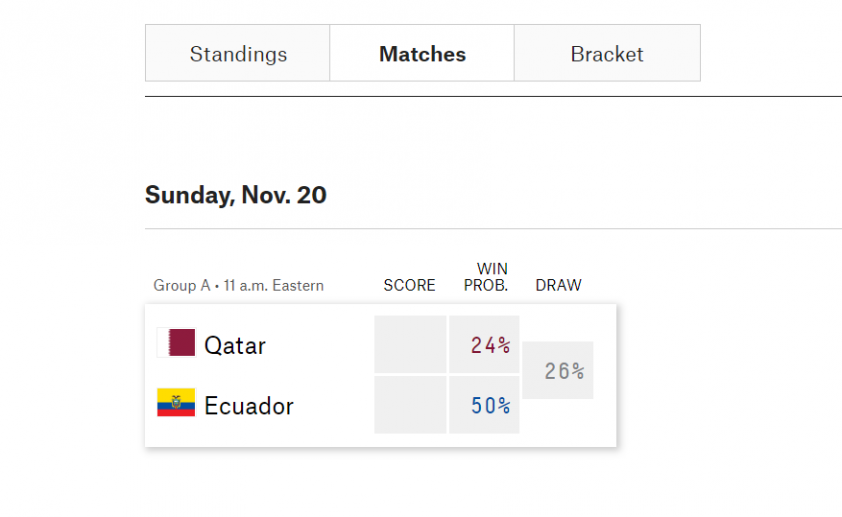Viewport: 842px width, 517px height.
Task: Click Ecuador's empty score box
Action: pyautogui.click(x=410, y=405)
